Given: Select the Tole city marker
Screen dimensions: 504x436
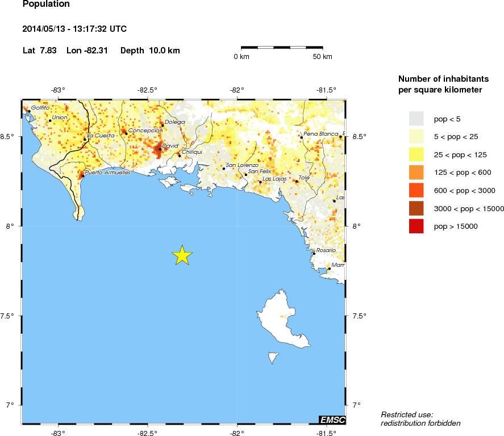Looking at the screenshot, I should pyautogui.click(x=296, y=181).
